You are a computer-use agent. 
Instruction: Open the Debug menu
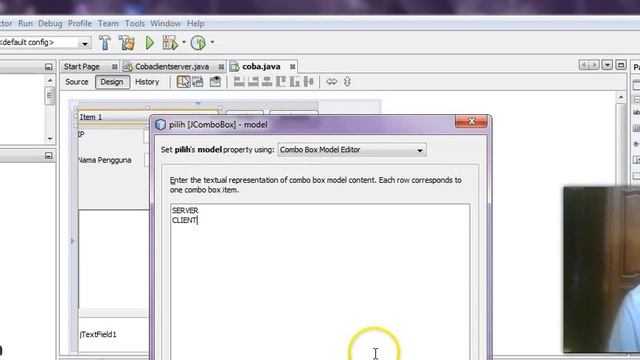(x=50, y=23)
